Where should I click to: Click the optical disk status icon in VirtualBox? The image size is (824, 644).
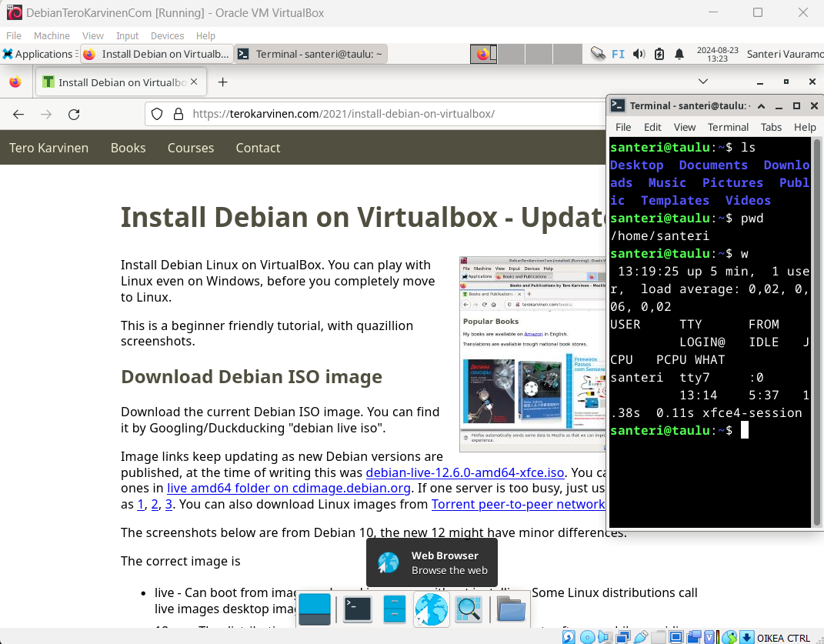pyautogui.click(x=587, y=637)
